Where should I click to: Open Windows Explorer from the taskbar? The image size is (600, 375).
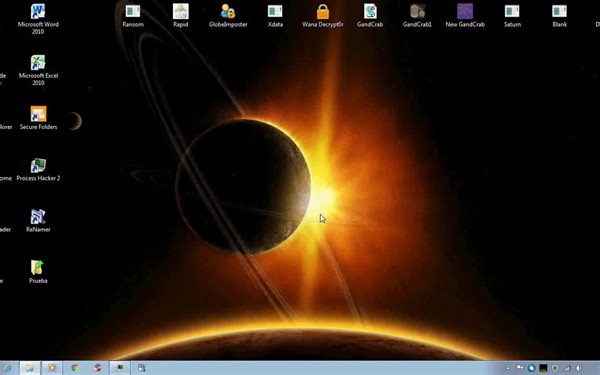[29, 368]
